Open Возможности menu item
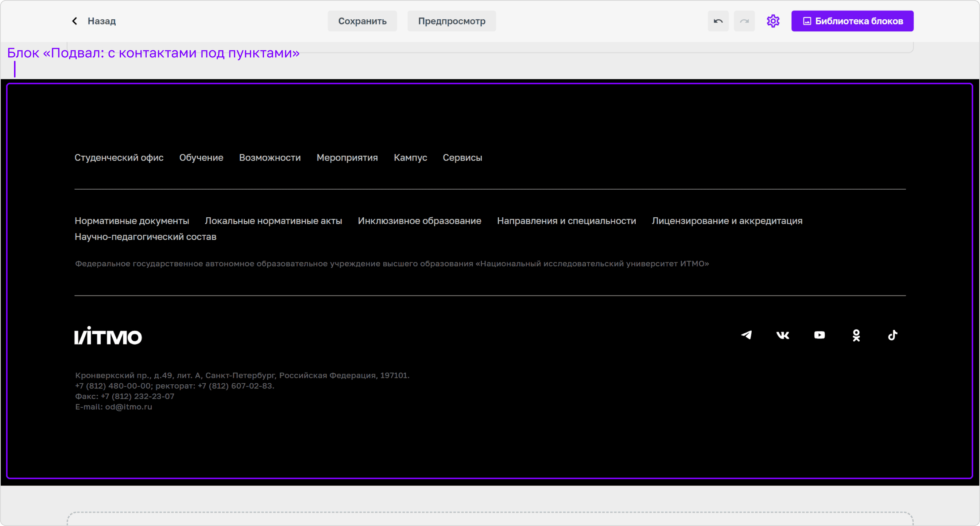Viewport: 980px width, 526px height. coord(270,158)
